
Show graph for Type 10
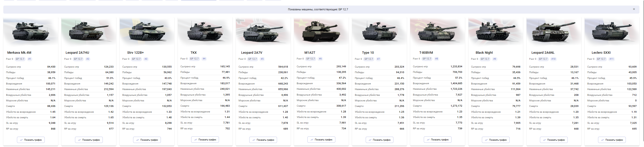point(380,140)
